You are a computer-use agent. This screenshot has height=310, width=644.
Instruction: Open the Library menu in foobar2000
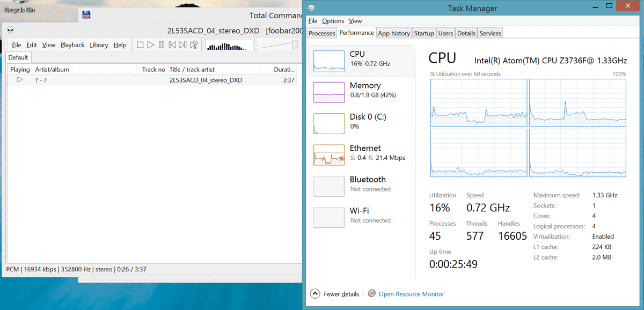click(99, 45)
